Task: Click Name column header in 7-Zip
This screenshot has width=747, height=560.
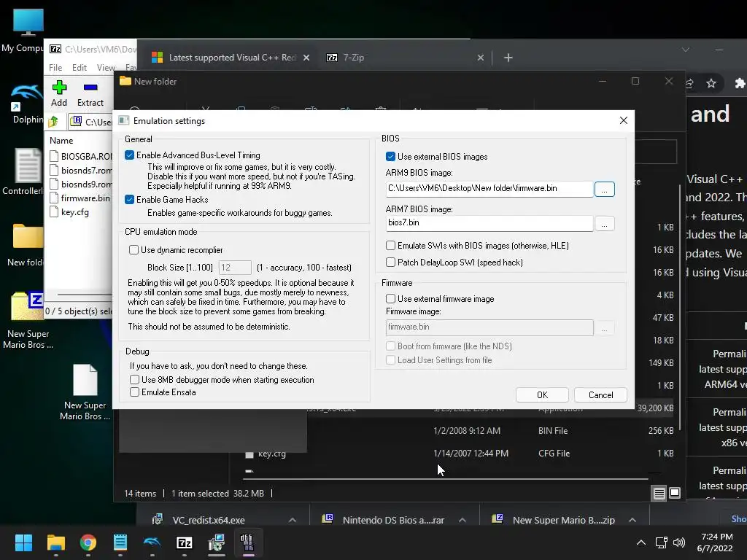Action: coord(61,141)
